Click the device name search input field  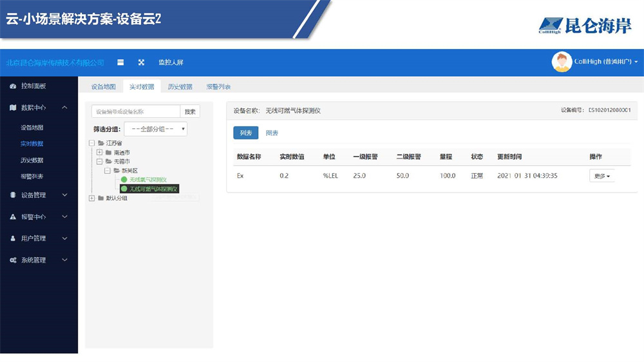coord(135,111)
